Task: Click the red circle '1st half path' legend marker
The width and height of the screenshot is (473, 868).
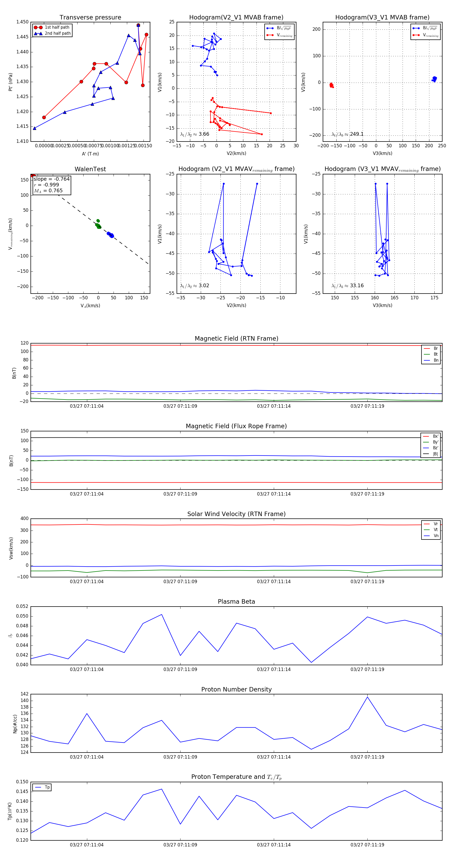Action: (x=38, y=27)
